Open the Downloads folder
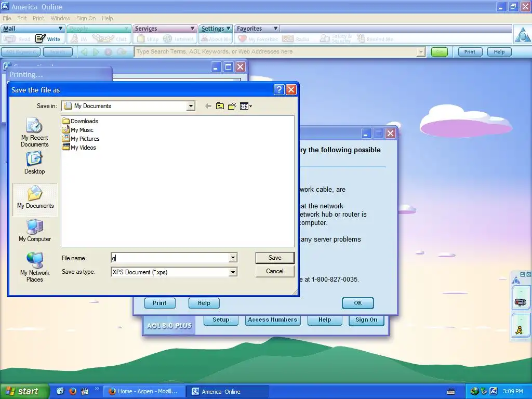The width and height of the screenshot is (532, 399). tap(81, 121)
